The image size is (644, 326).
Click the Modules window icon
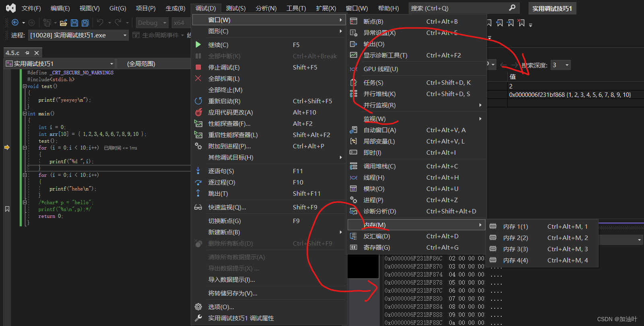tap(354, 189)
